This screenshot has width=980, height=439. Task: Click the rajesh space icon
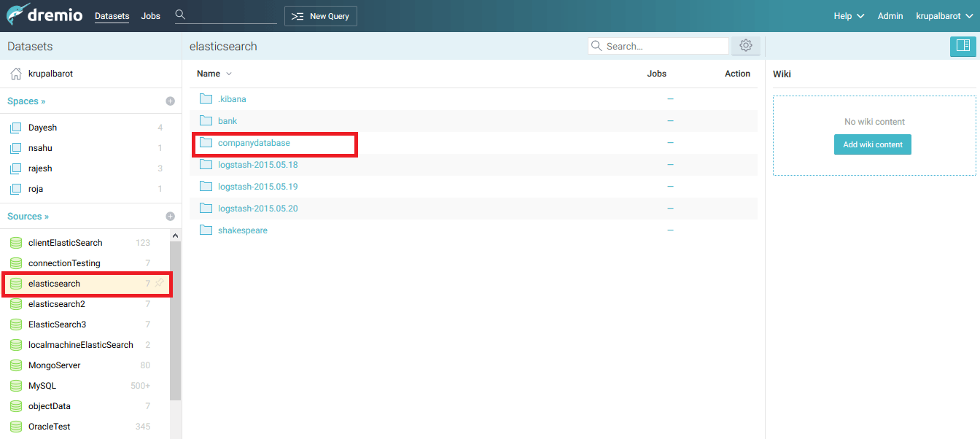(x=15, y=168)
